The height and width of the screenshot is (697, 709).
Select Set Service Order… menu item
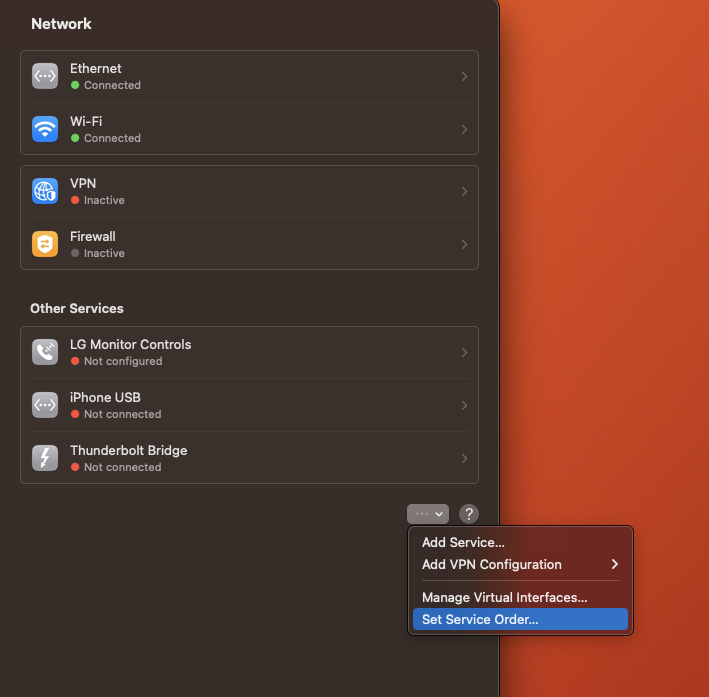520,619
